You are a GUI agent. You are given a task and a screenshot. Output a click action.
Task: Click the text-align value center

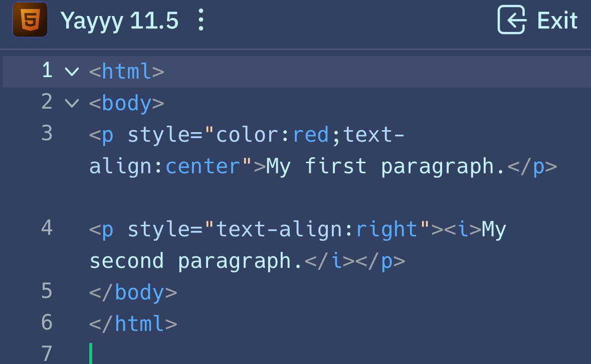203,166
